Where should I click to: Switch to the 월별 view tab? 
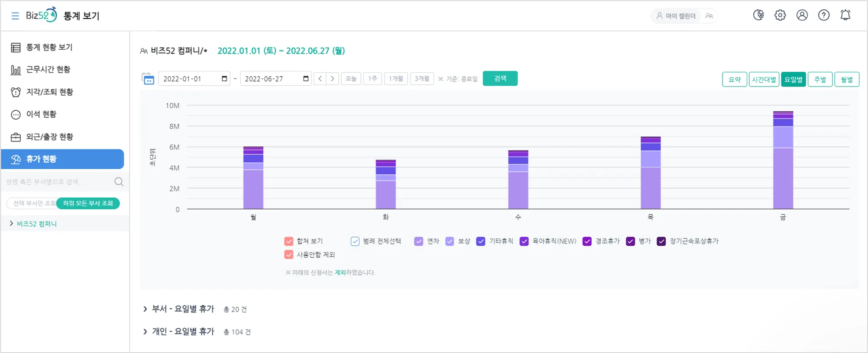(x=847, y=79)
